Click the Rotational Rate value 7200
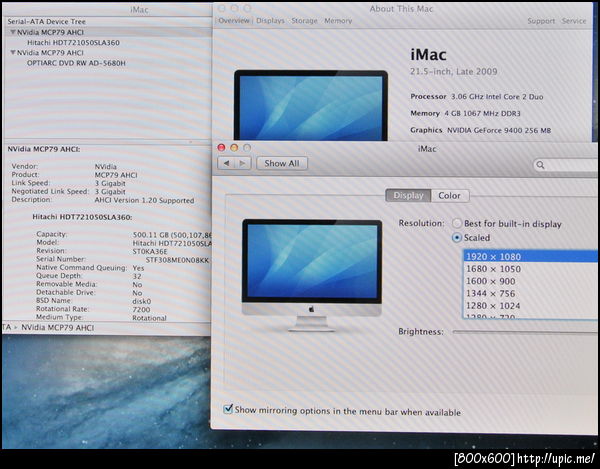This screenshot has width=600, height=469. 141,309
